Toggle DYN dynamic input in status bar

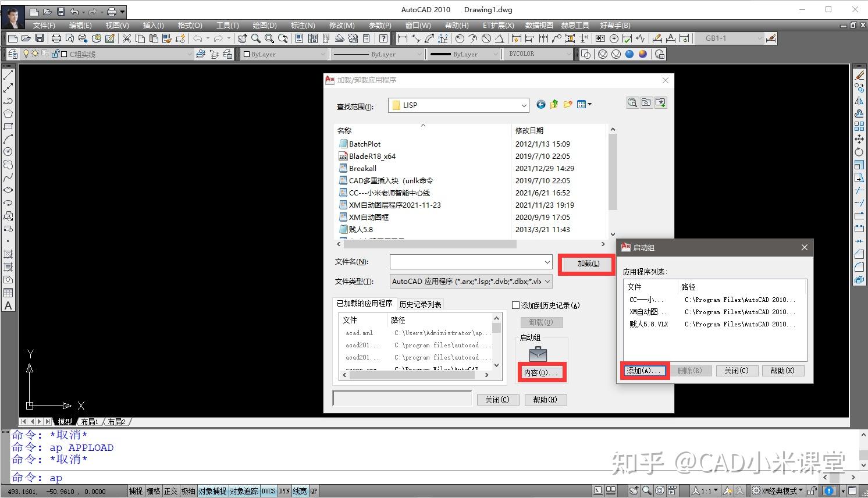click(x=284, y=491)
